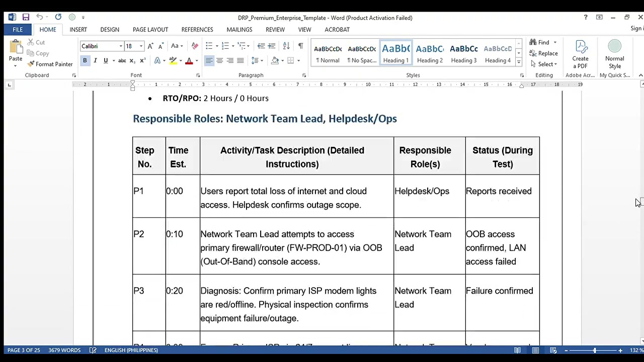
Task: Switch to Read Mode view in status bar
Action: [x=518, y=350]
